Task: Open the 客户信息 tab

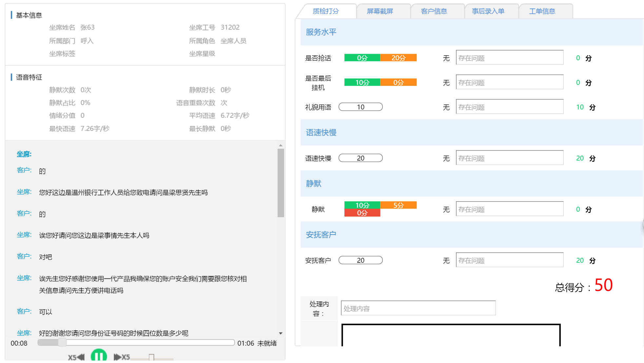Action: [434, 11]
